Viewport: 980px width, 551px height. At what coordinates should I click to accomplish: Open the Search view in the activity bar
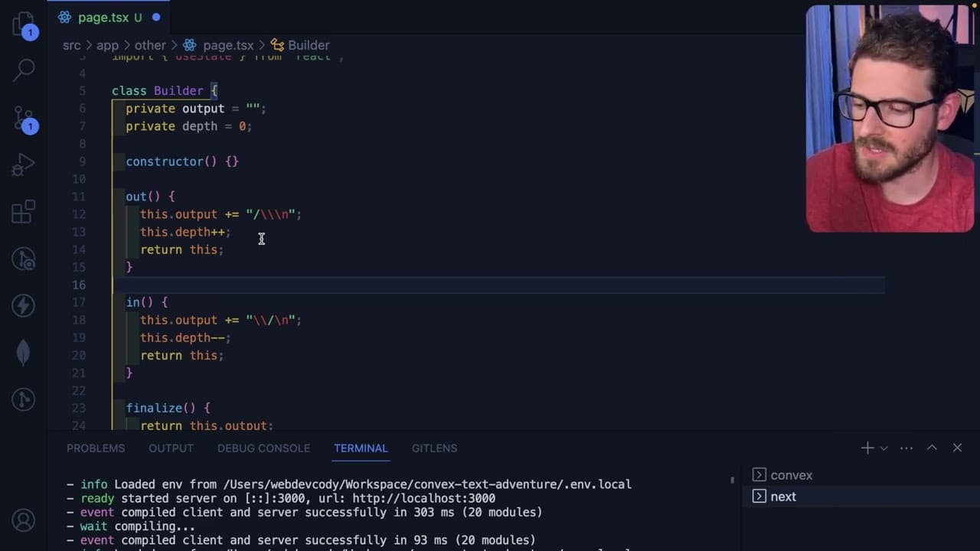pos(24,70)
